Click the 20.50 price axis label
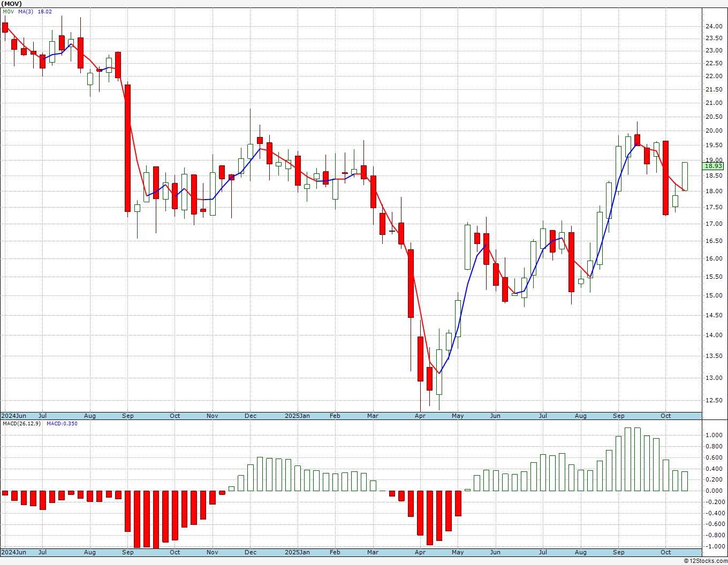This screenshot has width=728, height=565. pos(714,117)
